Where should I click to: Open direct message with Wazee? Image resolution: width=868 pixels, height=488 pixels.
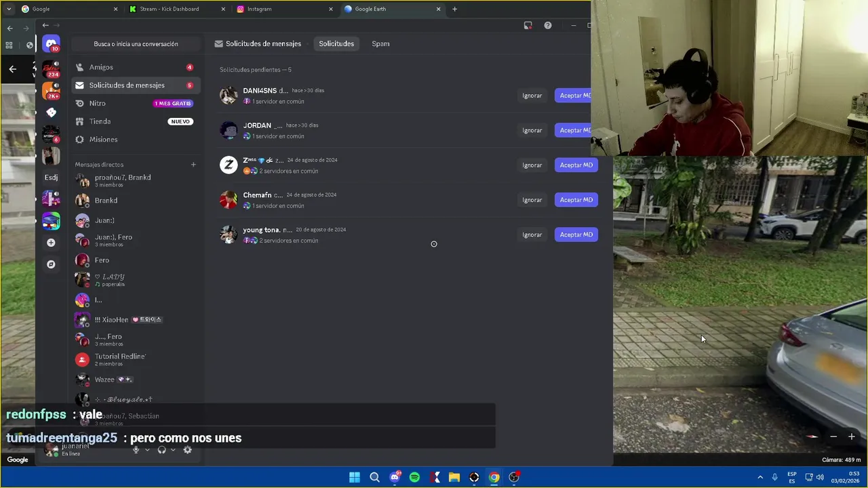click(x=136, y=380)
